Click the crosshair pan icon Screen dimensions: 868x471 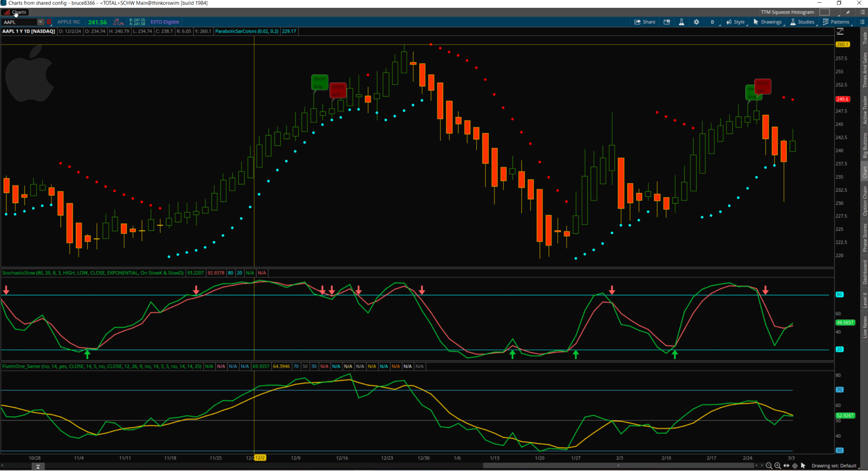[x=795, y=466]
